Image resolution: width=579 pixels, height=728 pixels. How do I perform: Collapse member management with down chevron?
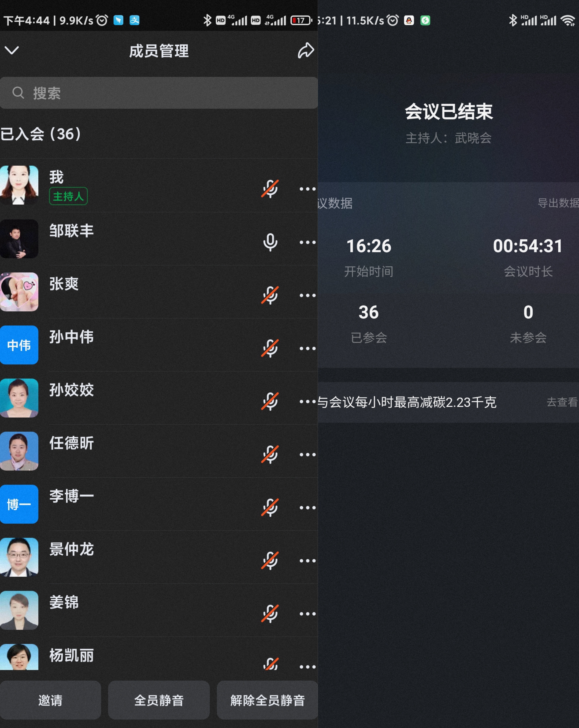[12, 50]
